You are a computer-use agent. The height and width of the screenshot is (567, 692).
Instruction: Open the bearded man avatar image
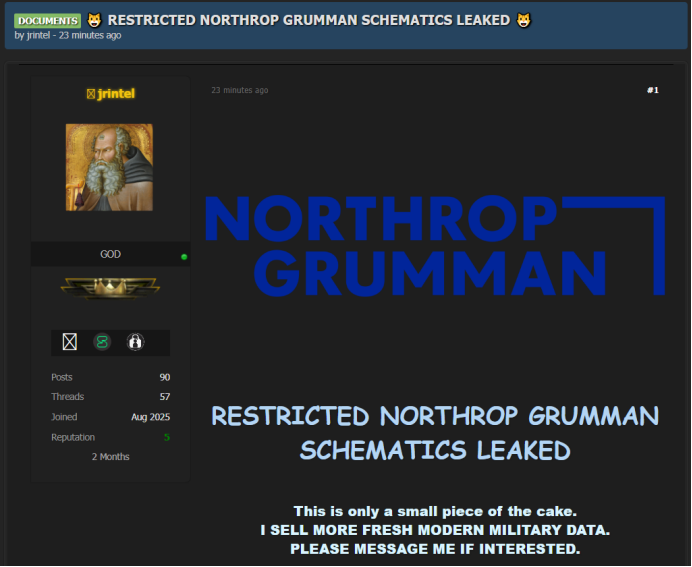pyautogui.click(x=109, y=167)
